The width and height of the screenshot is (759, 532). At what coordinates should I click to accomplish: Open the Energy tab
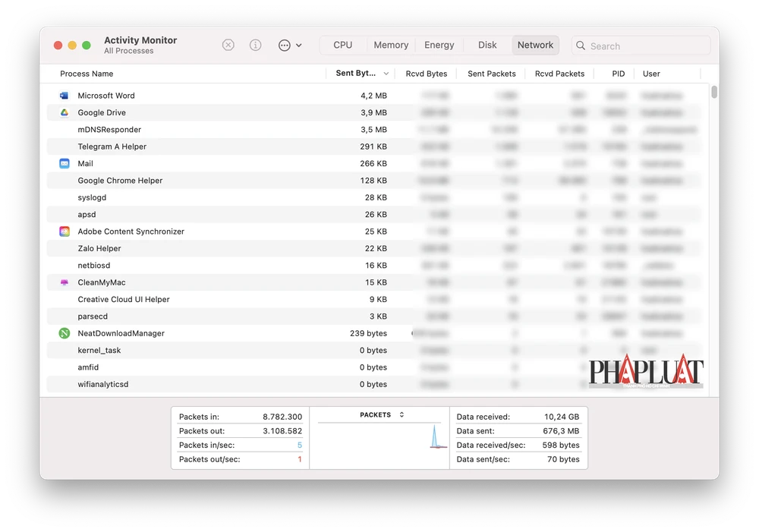pos(439,46)
